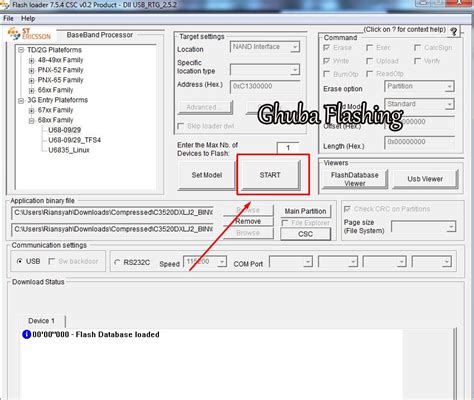Expand the 66xx Family node
This screenshot has width=474, height=400.
point(31,91)
